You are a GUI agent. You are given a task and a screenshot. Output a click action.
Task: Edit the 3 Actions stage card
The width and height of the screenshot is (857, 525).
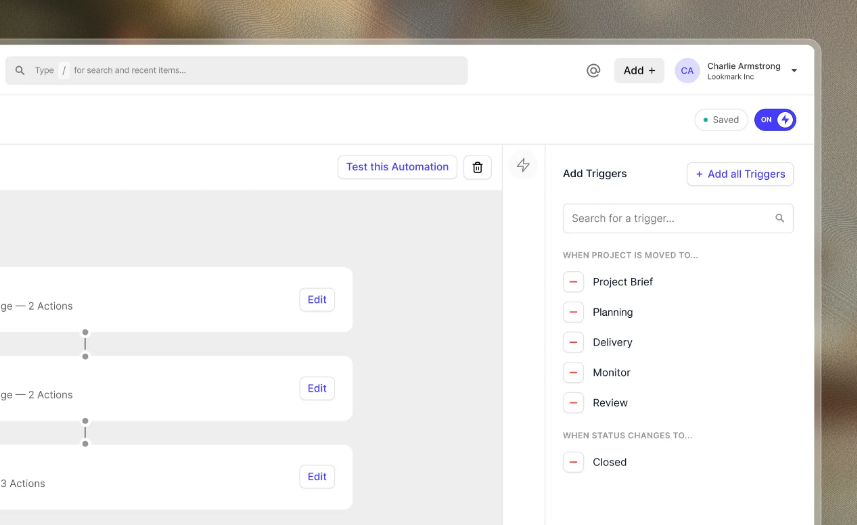317,477
